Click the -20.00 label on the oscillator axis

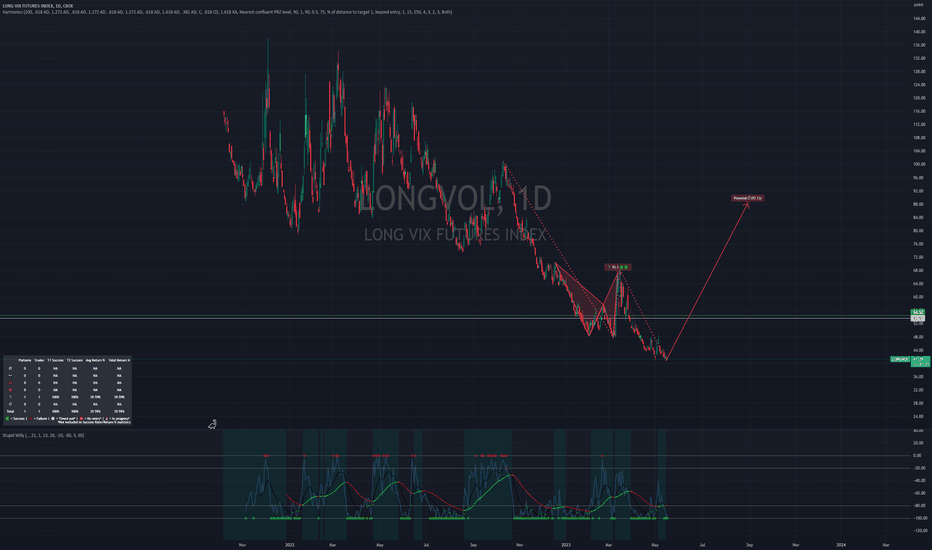(919, 468)
